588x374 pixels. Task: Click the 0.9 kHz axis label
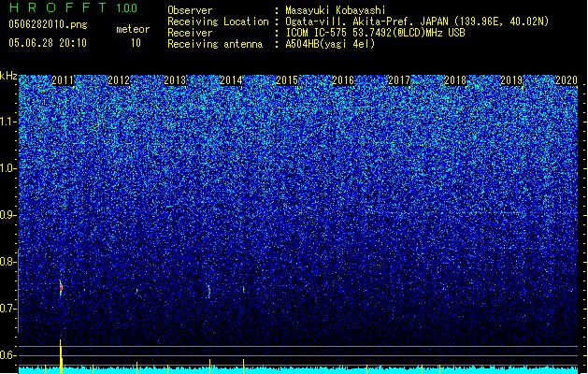pyautogui.click(x=8, y=215)
